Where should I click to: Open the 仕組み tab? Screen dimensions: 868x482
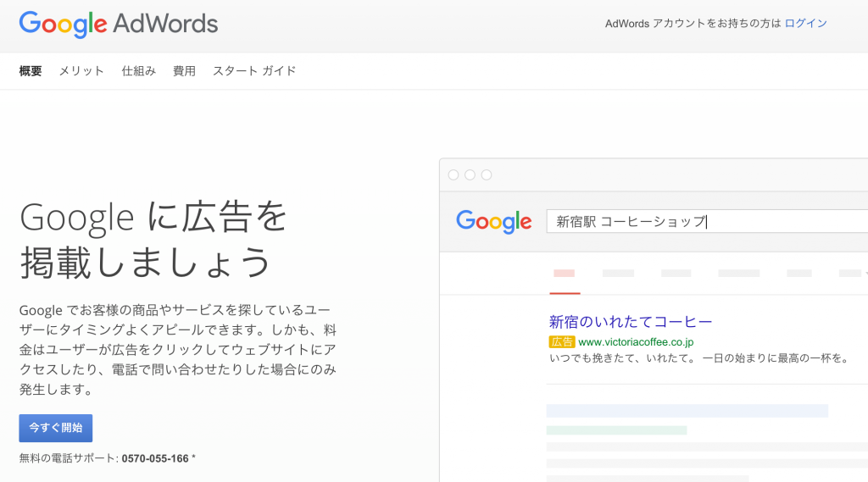pos(138,71)
